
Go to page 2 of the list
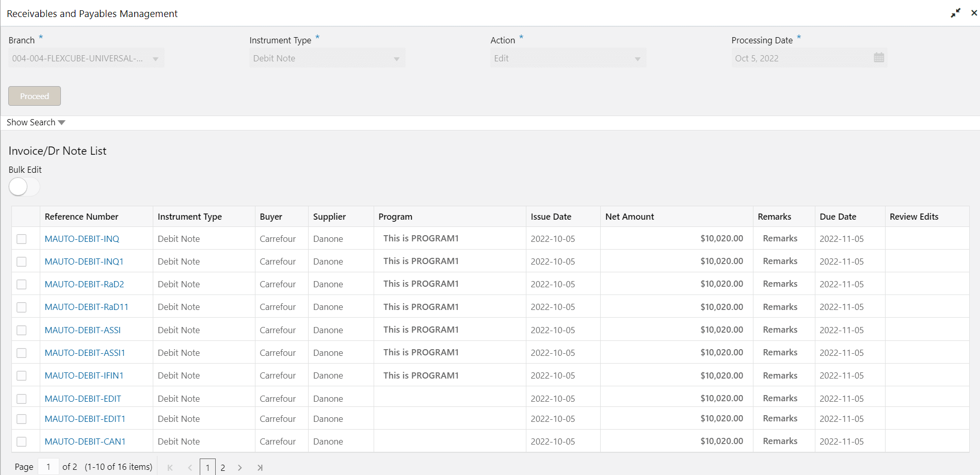[223, 467]
